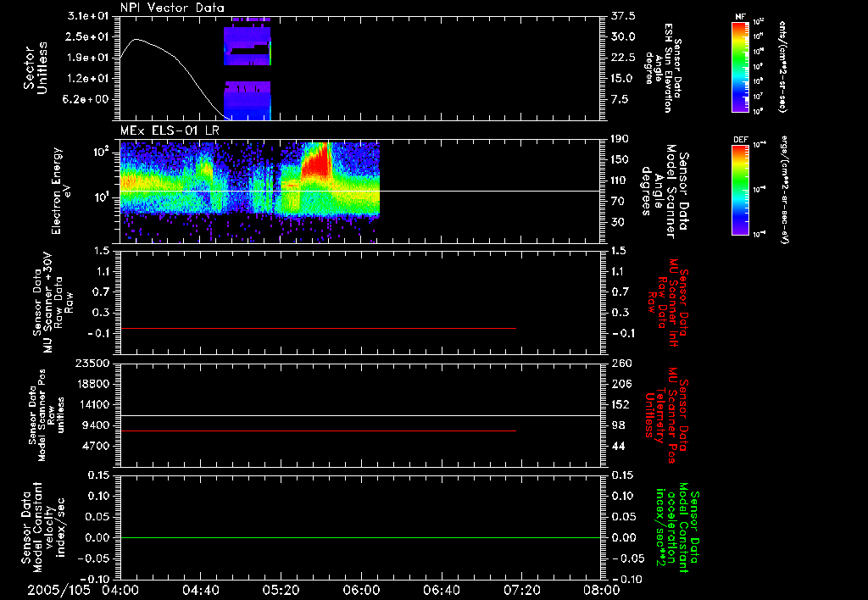Viewport: 868px width, 600px height.
Task: Click the 9400 scanner position tick label
Action: click(96, 425)
